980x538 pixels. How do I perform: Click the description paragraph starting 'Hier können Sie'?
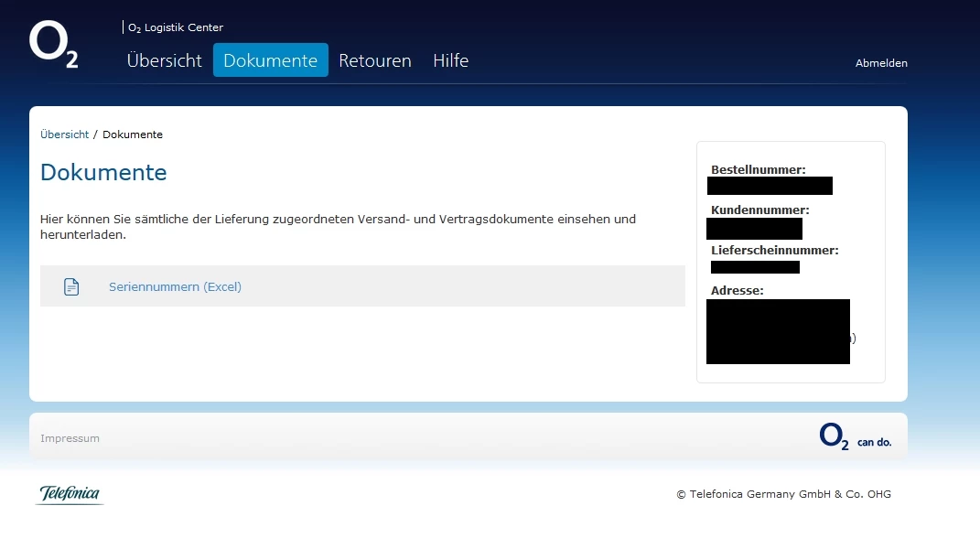[339, 227]
